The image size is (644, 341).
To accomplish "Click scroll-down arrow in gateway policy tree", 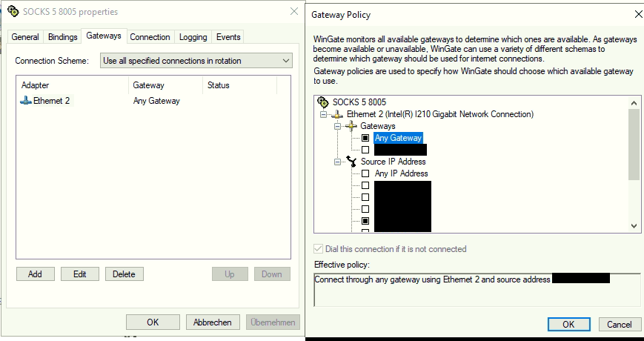I will coord(634,226).
